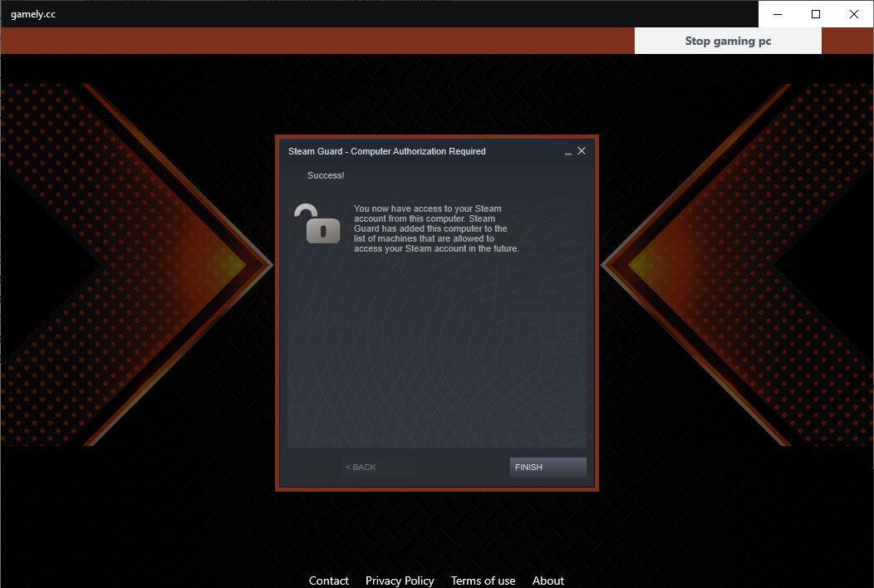Open the Terms of use link
The image size is (874, 588).
pos(483,581)
